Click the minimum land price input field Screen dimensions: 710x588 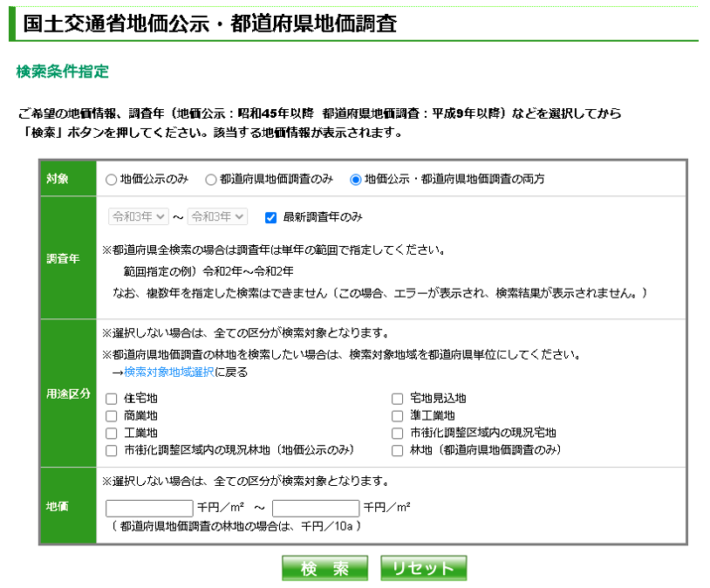(148, 507)
